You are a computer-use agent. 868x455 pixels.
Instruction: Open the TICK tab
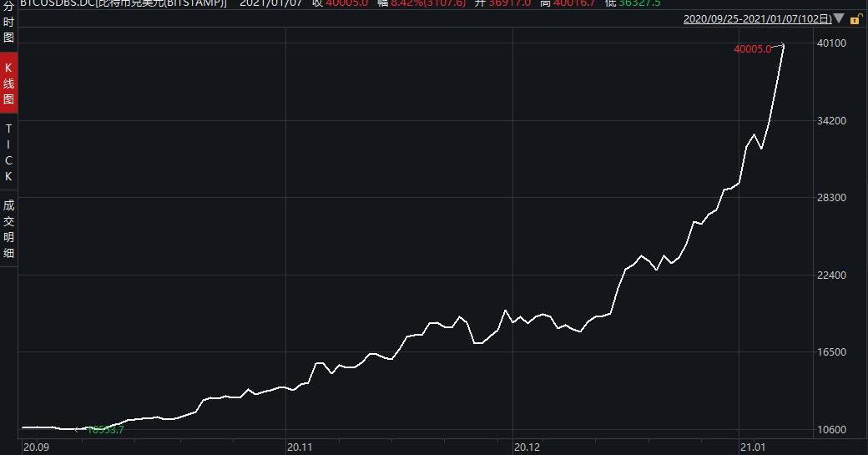click(8, 153)
